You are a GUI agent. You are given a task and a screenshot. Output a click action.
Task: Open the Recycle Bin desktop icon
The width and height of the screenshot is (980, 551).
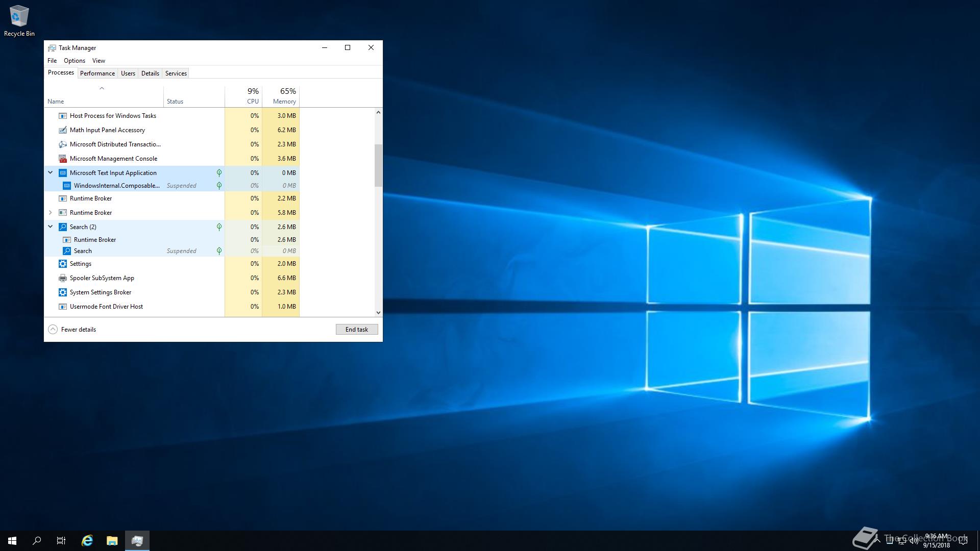click(x=19, y=21)
